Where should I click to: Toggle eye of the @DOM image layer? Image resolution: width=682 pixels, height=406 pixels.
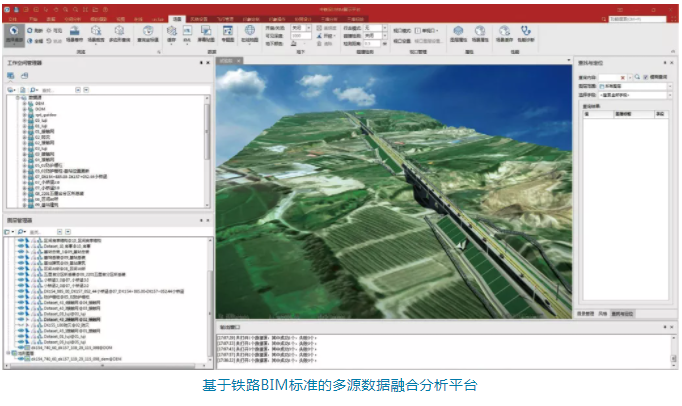(x=20, y=348)
